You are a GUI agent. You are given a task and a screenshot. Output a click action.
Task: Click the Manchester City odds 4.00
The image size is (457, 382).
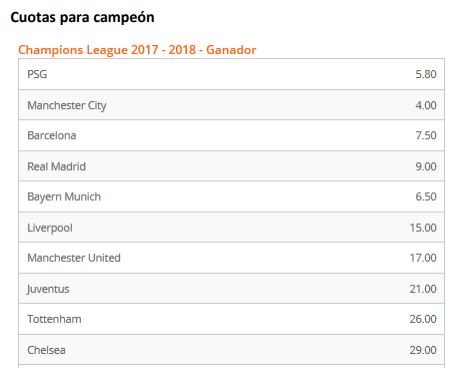tap(426, 105)
